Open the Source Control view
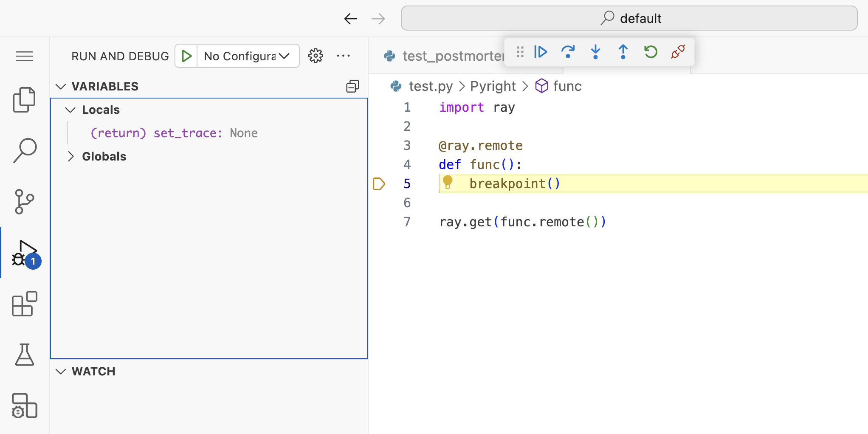 [25, 201]
